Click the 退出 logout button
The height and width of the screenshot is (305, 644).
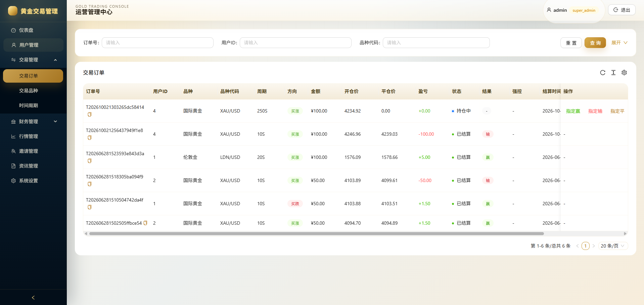[x=622, y=10]
